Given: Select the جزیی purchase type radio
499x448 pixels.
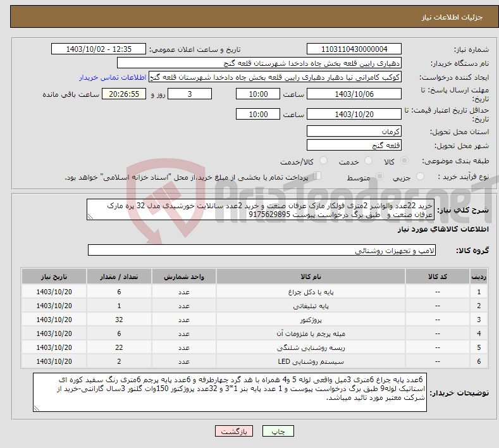Looking at the screenshot, I should tap(420, 177).
